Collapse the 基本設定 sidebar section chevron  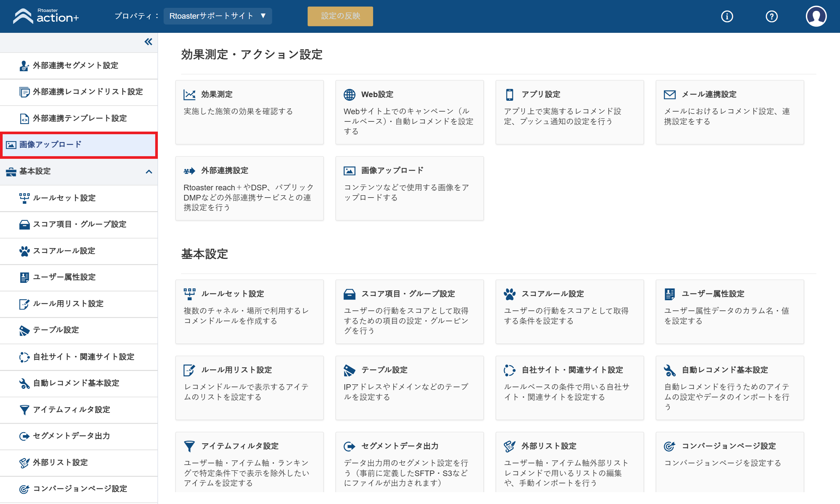point(149,172)
